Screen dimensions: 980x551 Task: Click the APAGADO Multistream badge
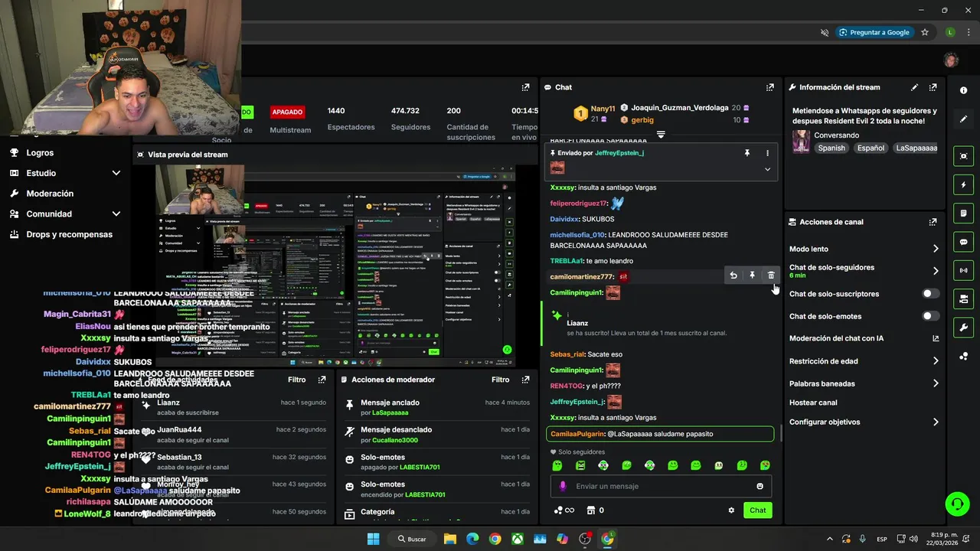[287, 112]
